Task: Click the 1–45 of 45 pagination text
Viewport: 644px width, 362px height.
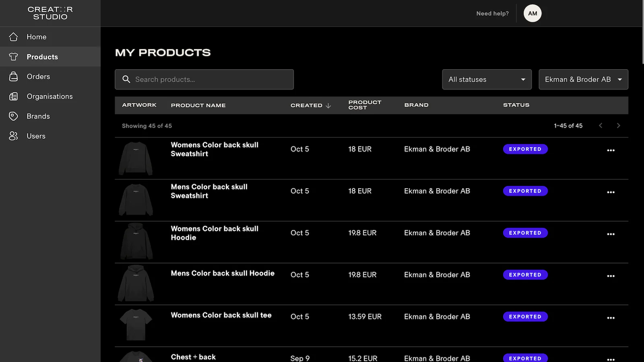Action: pyautogui.click(x=568, y=125)
